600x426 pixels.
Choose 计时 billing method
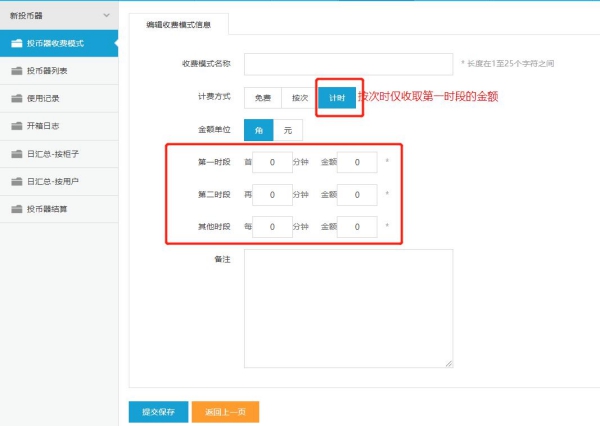click(x=337, y=98)
